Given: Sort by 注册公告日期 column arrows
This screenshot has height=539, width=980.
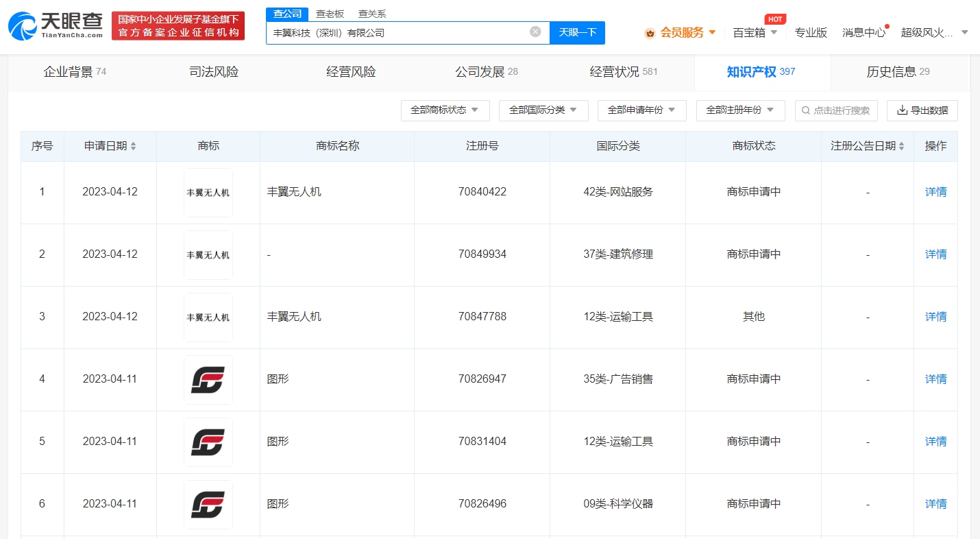Looking at the screenshot, I should [902, 146].
